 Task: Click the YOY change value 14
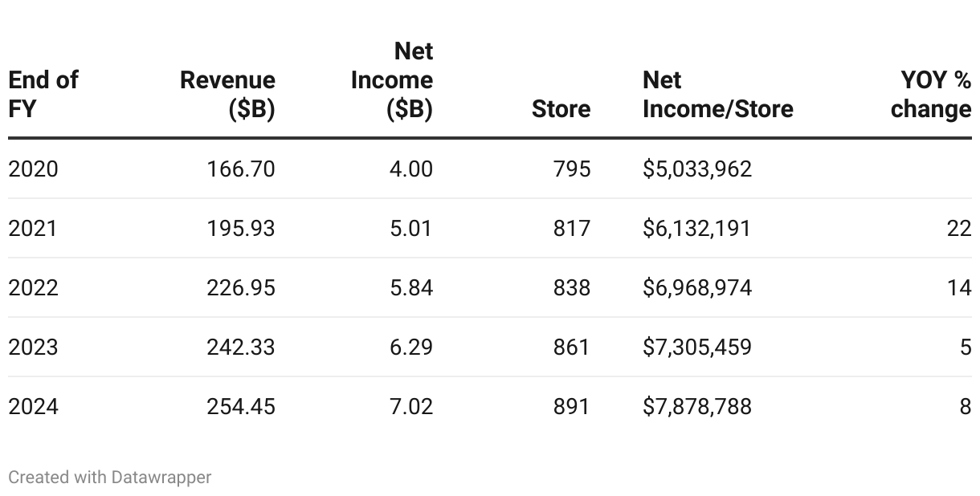click(959, 287)
